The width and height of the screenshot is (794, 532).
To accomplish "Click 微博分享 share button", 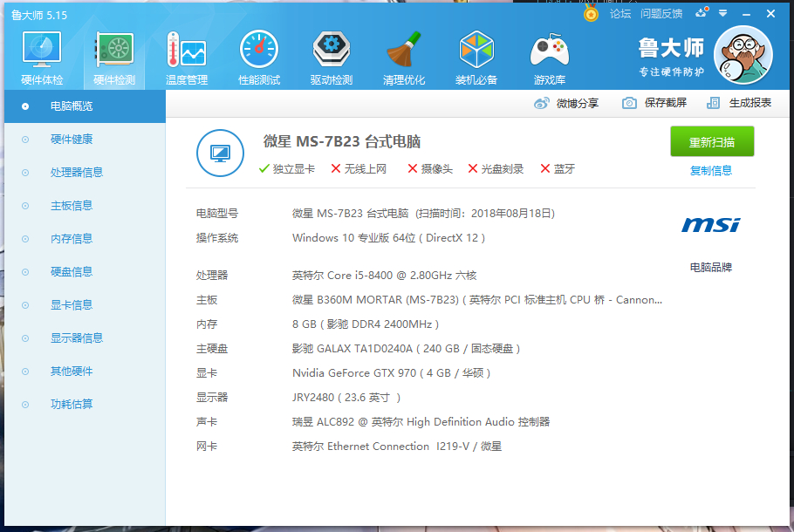I will coord(566,103).
